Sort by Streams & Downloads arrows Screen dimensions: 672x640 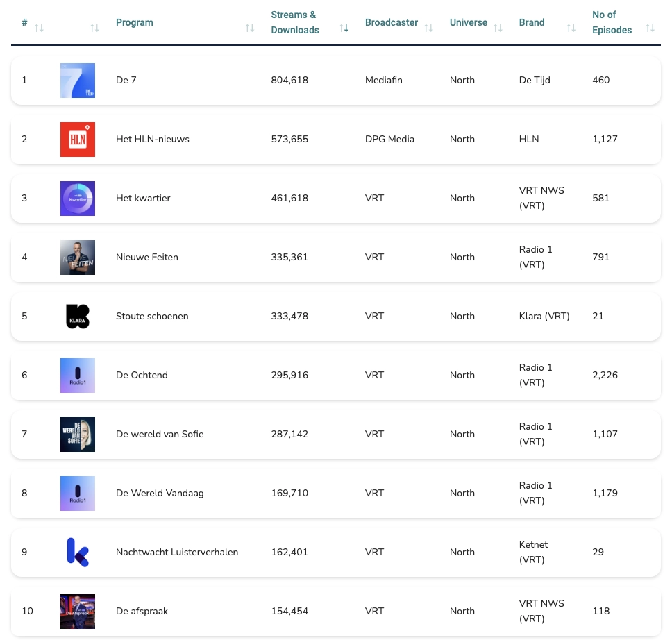pos(344,28)
